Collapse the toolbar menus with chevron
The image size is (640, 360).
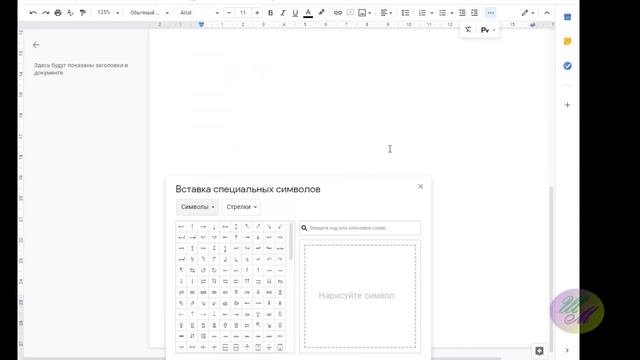click(547, 13)
